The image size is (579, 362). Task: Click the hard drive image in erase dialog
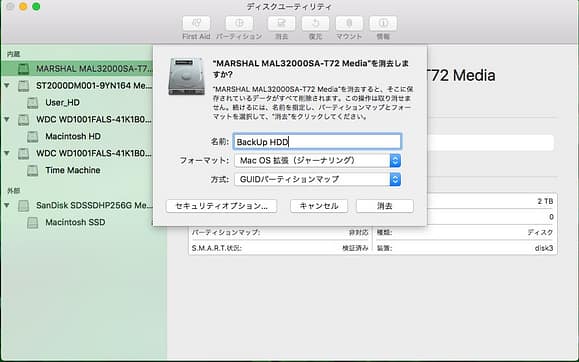[x=186, y=76]
